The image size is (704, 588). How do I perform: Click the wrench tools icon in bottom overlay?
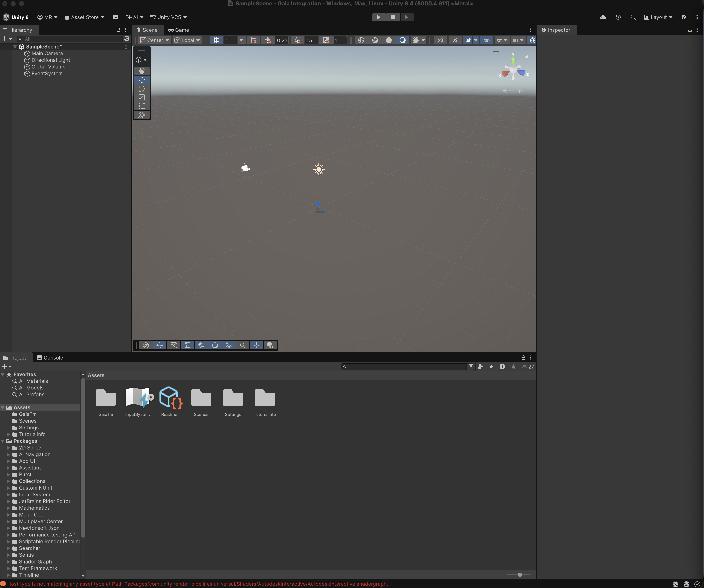point(173,345)
